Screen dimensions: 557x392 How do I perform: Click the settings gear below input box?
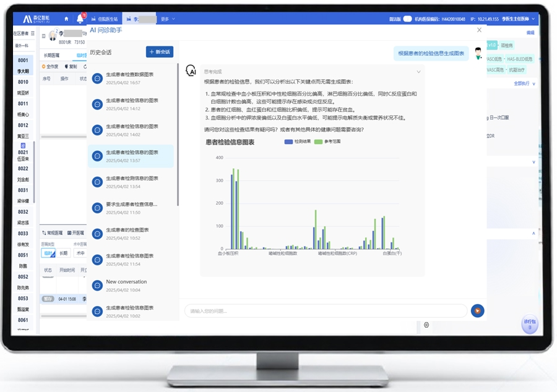[x=426, y=325]
